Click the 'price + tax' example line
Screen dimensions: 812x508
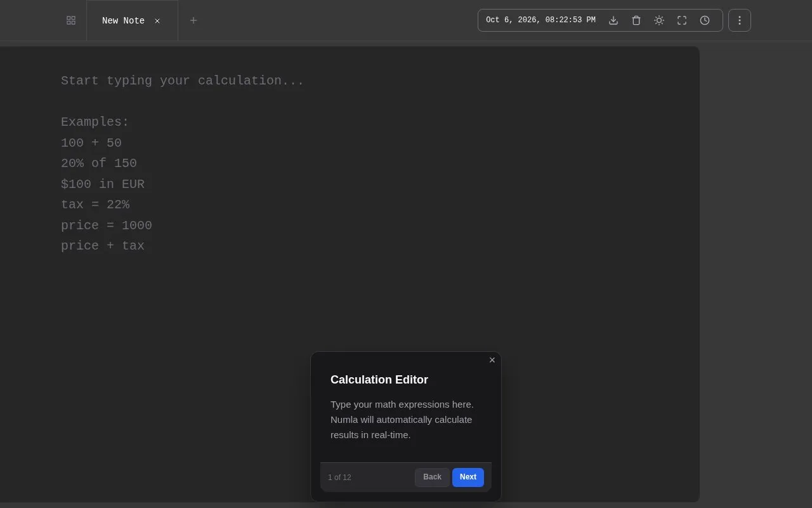(x=103, y=246)
